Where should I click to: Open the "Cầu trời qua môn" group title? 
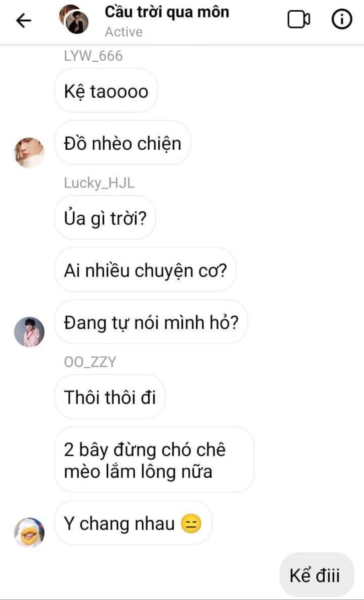pos(167,12)
